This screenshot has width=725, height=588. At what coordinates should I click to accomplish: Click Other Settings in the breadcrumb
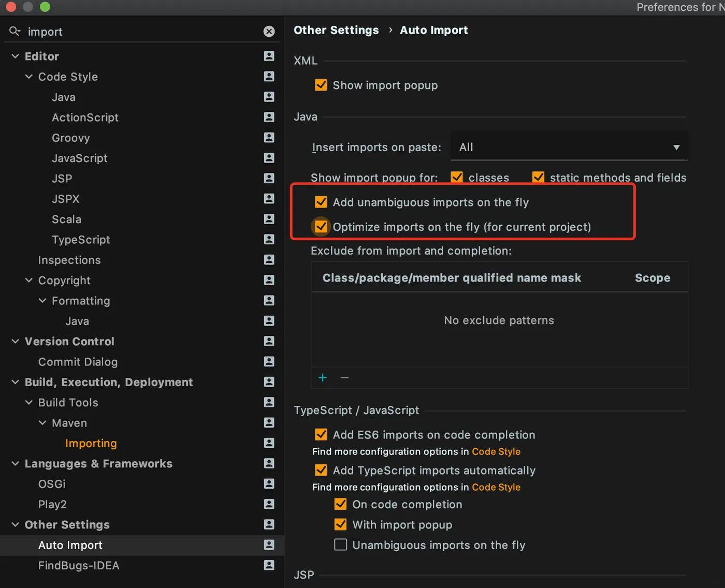pyautogui.click(x=336, y=30)
